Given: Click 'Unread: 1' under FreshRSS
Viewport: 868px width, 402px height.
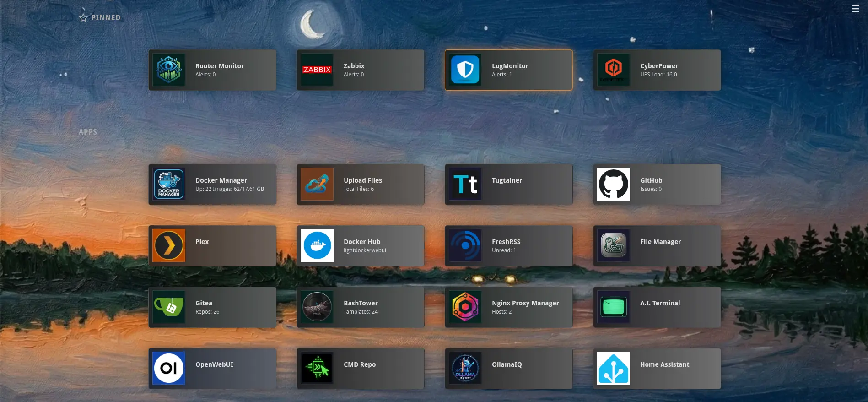Looking at the screenshot, I should (504, 250).
